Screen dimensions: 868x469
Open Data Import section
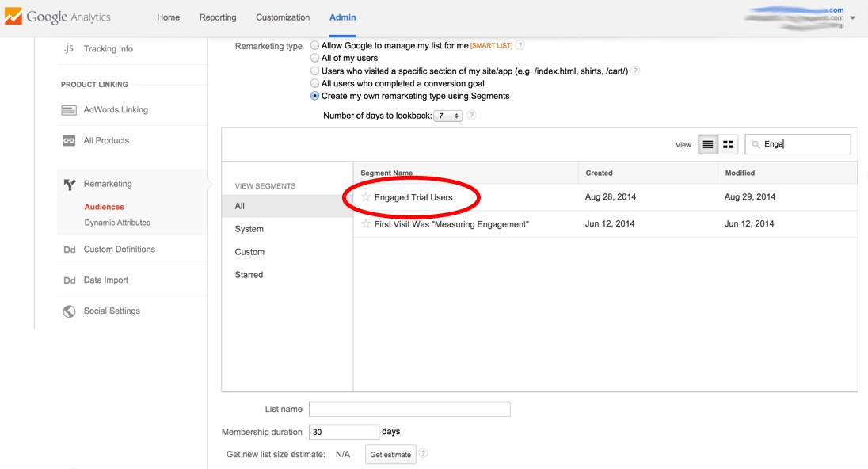coord(106,280)
